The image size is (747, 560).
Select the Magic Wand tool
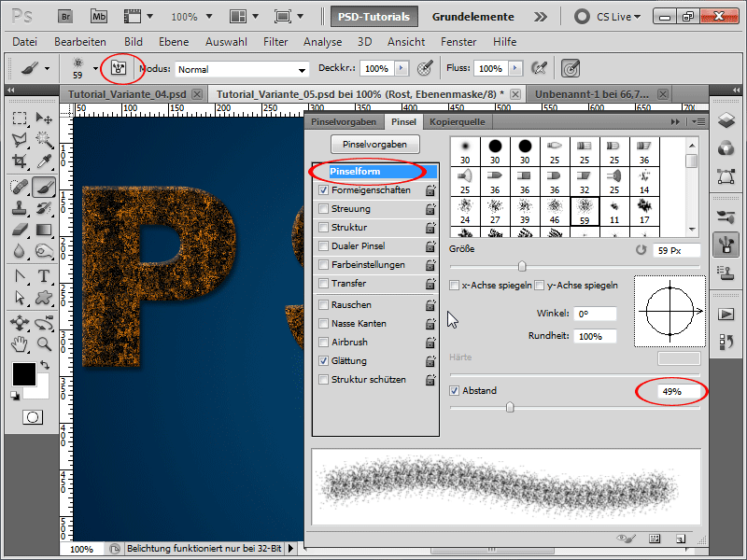(x=44, y=139)
